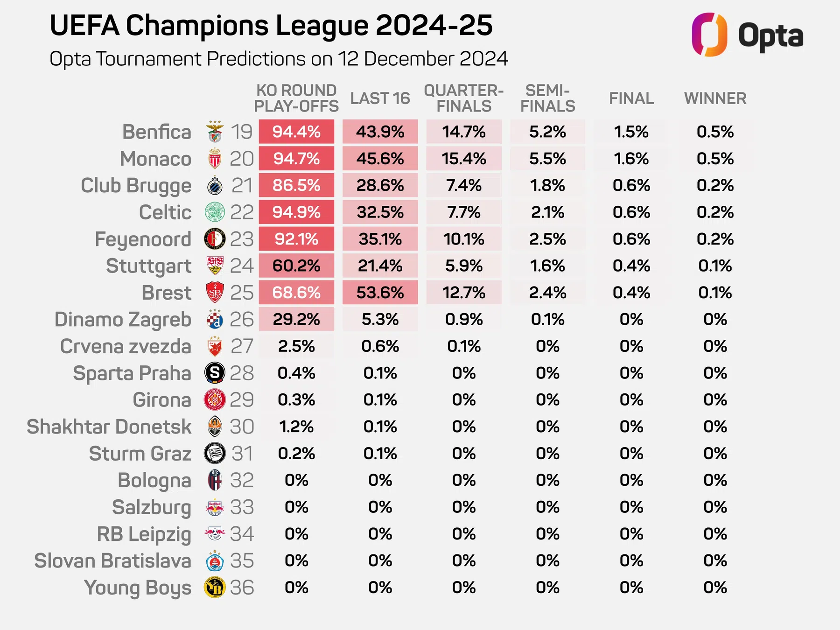The height and width of the screenshot is (630, 840).
Task: Click the Monaco club crest
Action: coord(215,159)
